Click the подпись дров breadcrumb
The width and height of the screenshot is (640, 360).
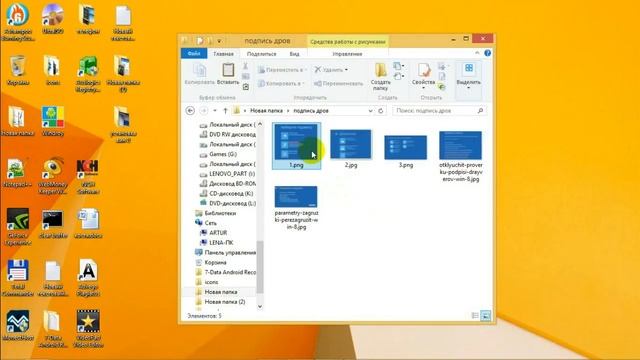[311, 111]
